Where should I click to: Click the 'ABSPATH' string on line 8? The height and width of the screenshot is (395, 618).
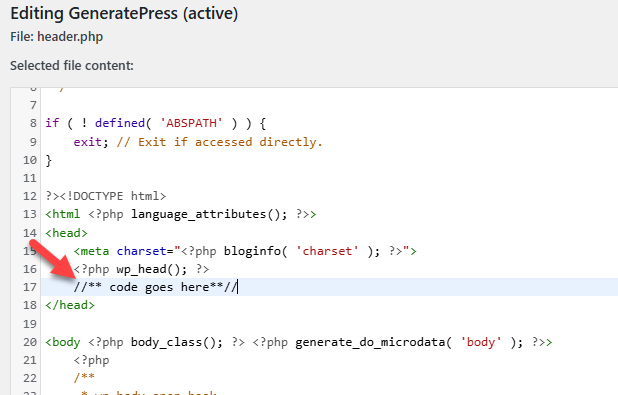(x=191, y=123)
